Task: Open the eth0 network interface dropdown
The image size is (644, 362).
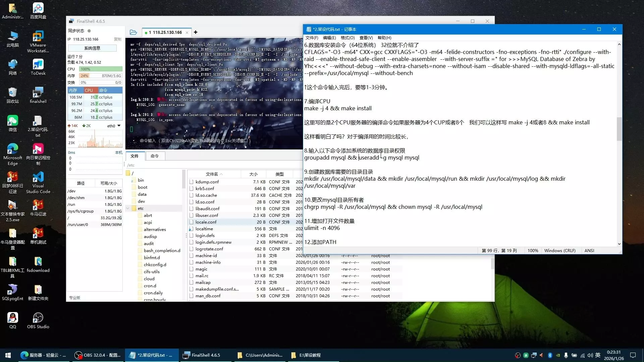Action: 119,126
